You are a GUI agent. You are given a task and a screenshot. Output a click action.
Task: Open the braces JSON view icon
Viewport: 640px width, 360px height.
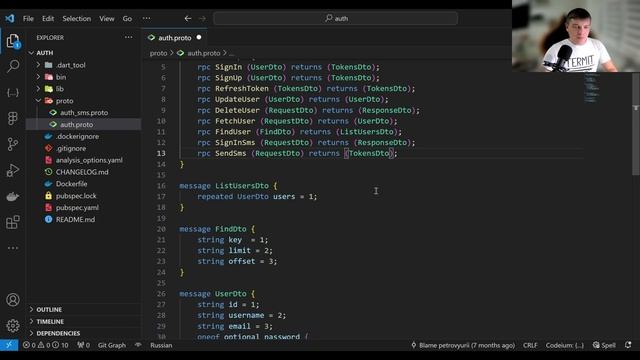click(x=13, y=93)
